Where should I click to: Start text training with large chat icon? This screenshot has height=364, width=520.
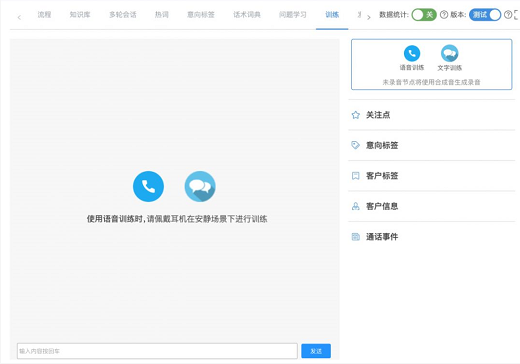(x=200, y=186)
